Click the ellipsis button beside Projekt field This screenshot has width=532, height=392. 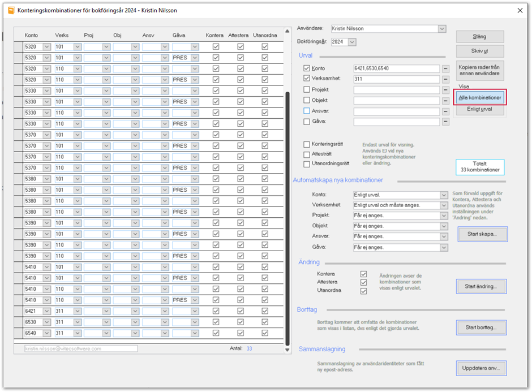pyautogui.click(x=445, y=90)
